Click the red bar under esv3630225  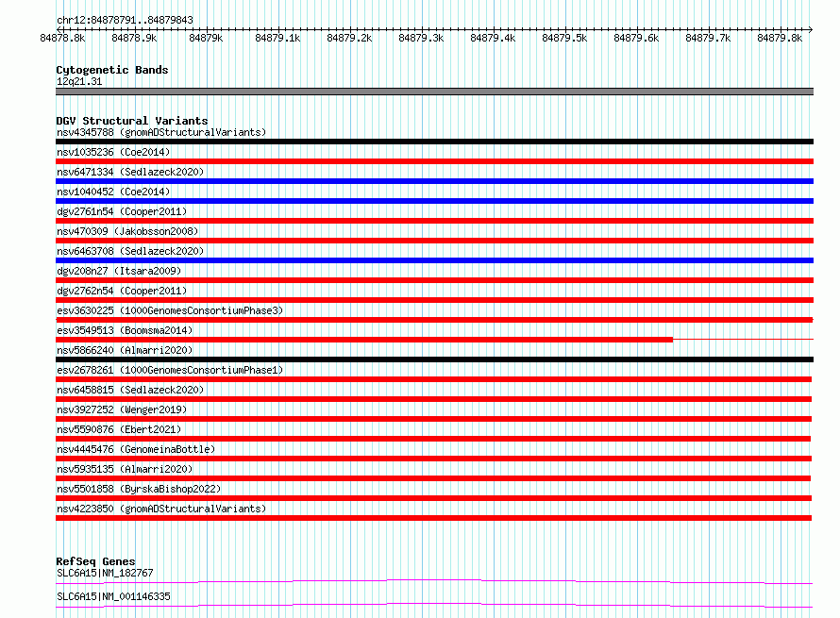[434, 320]
